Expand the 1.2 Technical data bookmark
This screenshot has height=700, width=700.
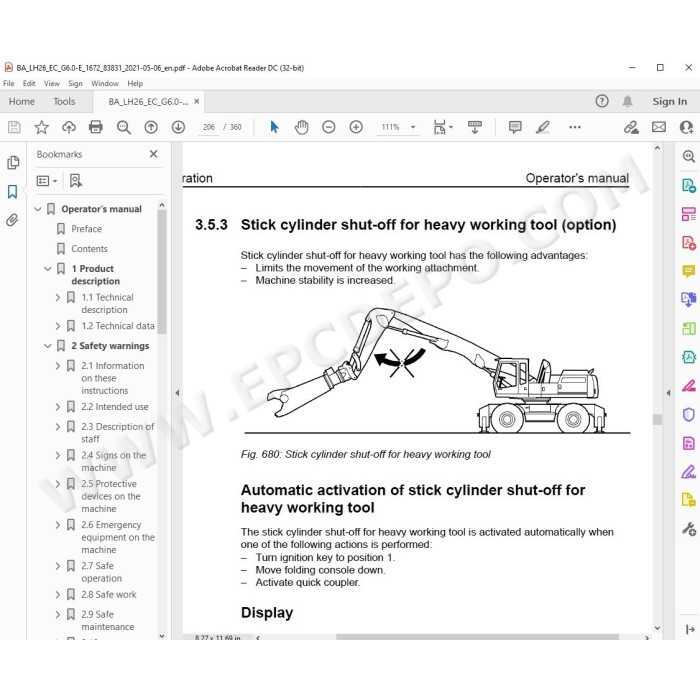(x=58, y=326)
